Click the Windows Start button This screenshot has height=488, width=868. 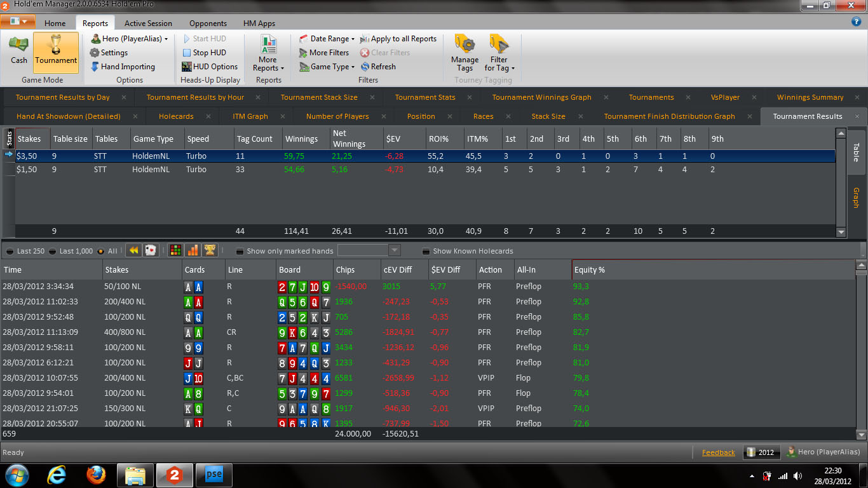(x=17, y=475)
